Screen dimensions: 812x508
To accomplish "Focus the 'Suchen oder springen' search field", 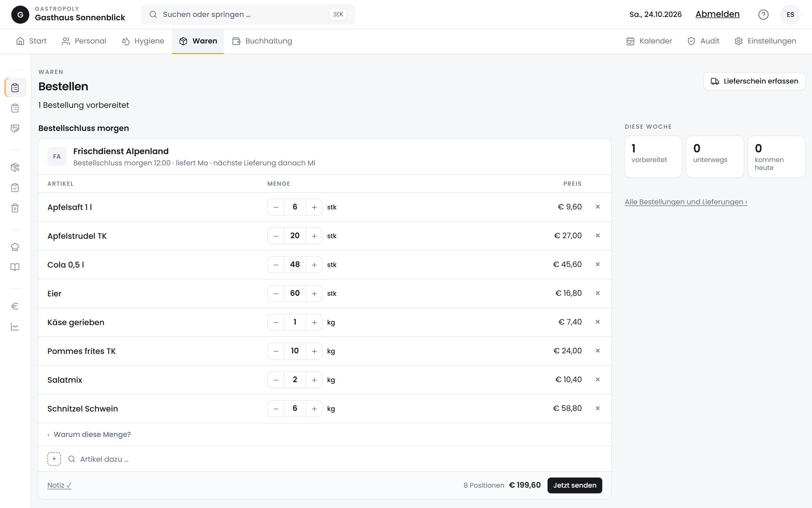I will click(x=248, y=14).
